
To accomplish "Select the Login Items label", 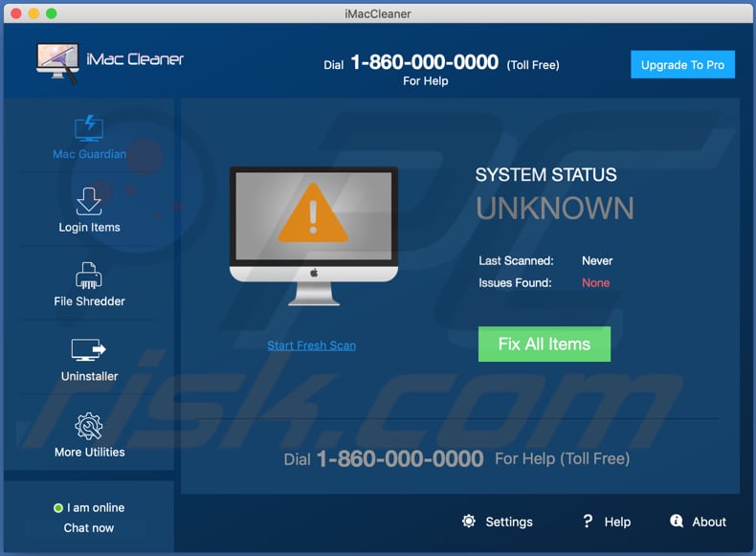I will (89, 228).
